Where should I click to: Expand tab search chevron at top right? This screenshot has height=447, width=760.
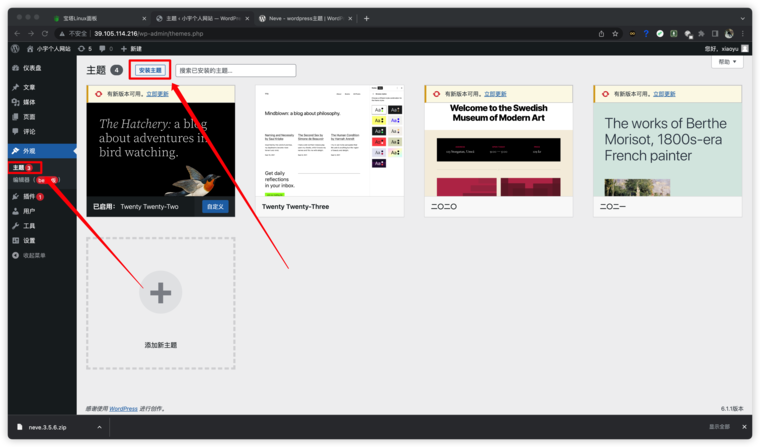point(743,18)
